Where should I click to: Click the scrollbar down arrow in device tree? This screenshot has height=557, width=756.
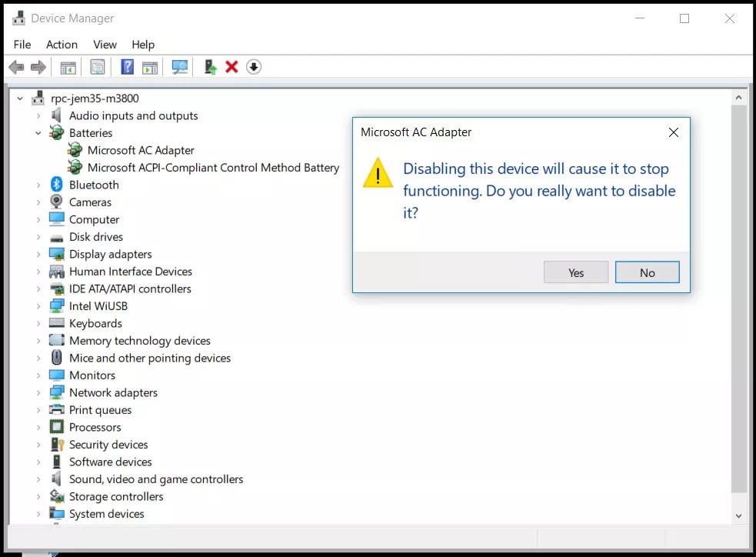[738, 515]
